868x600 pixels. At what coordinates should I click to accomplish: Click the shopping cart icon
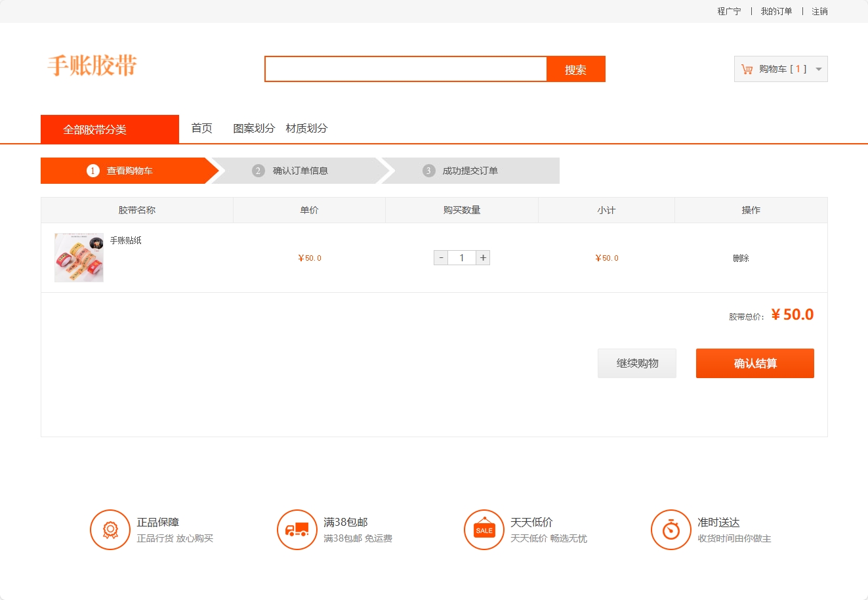coord(747,70)
